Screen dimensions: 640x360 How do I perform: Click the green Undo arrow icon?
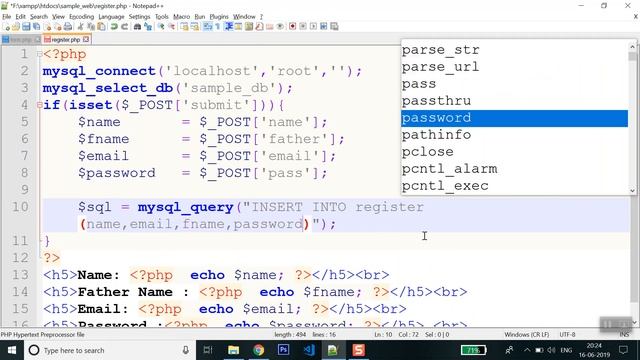pos(114,27)
